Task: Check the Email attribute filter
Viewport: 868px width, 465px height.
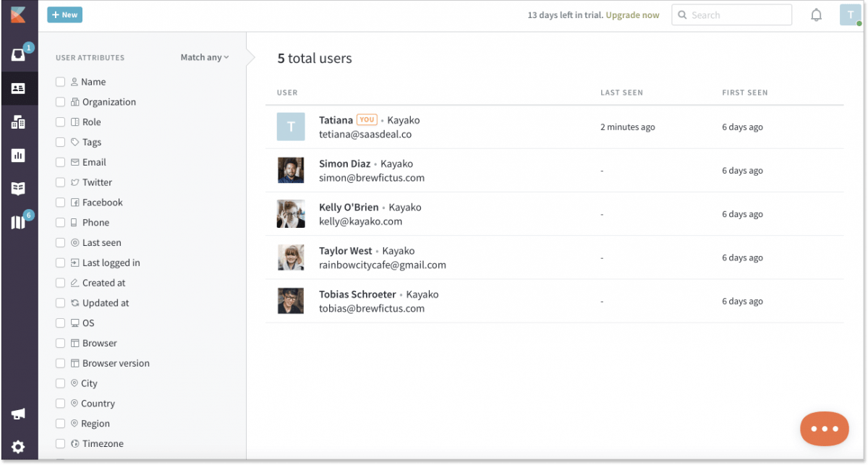Action: [x=61, y=163]
